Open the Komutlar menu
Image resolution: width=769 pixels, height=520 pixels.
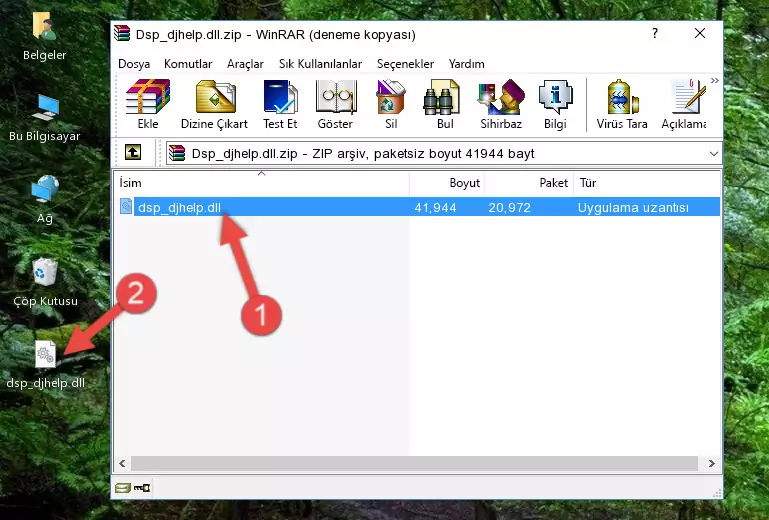(188, 64)
